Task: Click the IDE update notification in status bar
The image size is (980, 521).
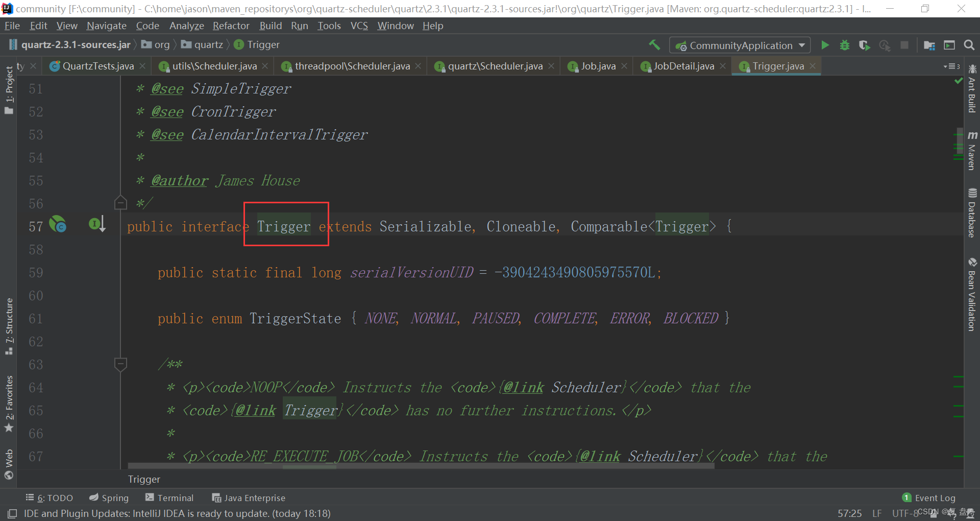Action: click(177, 513)
